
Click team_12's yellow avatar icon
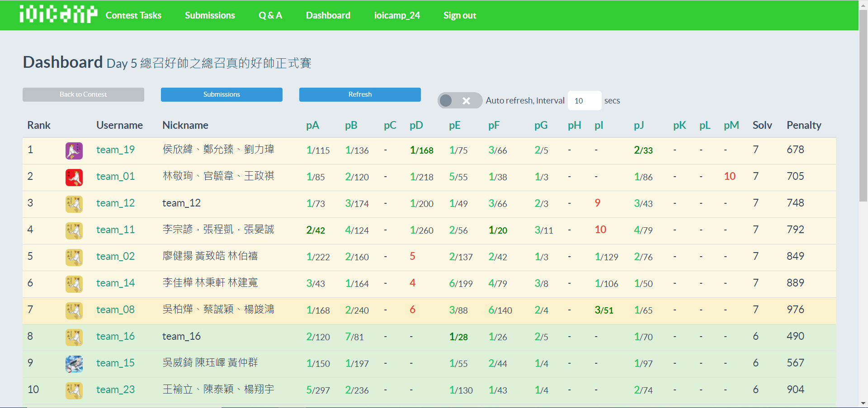pos(74,204)
